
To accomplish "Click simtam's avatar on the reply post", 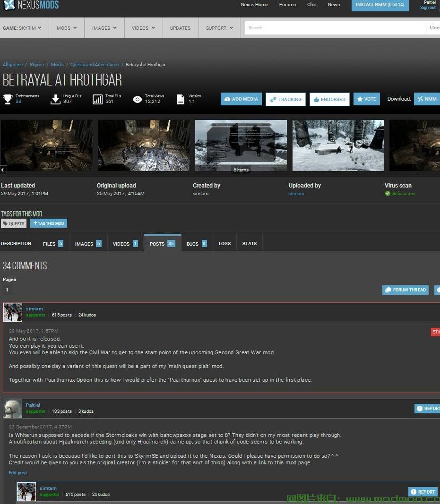I will point(26,491).
